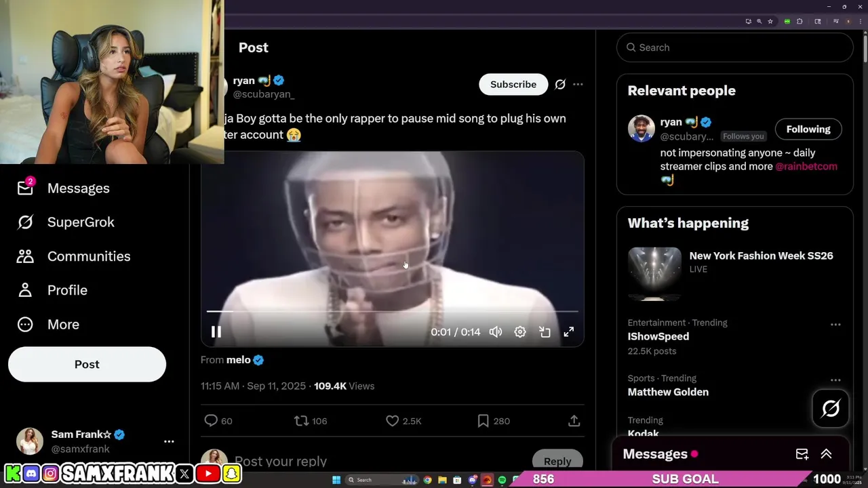The height and width of the screenshot is (488, 868).
Task: Open the @scubaryan_ handle under the post author
Action: click(x=263, y=94)
